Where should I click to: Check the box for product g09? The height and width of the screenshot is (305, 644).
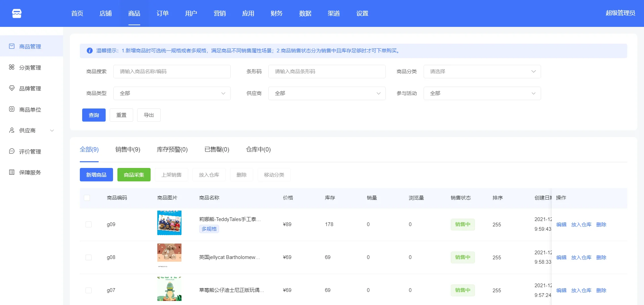click(89, 224)
